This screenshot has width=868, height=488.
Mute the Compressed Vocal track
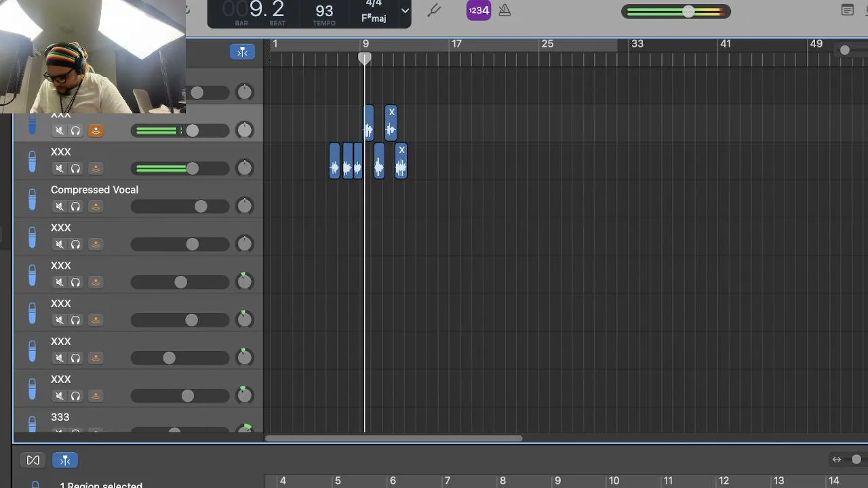click(60, 206)
